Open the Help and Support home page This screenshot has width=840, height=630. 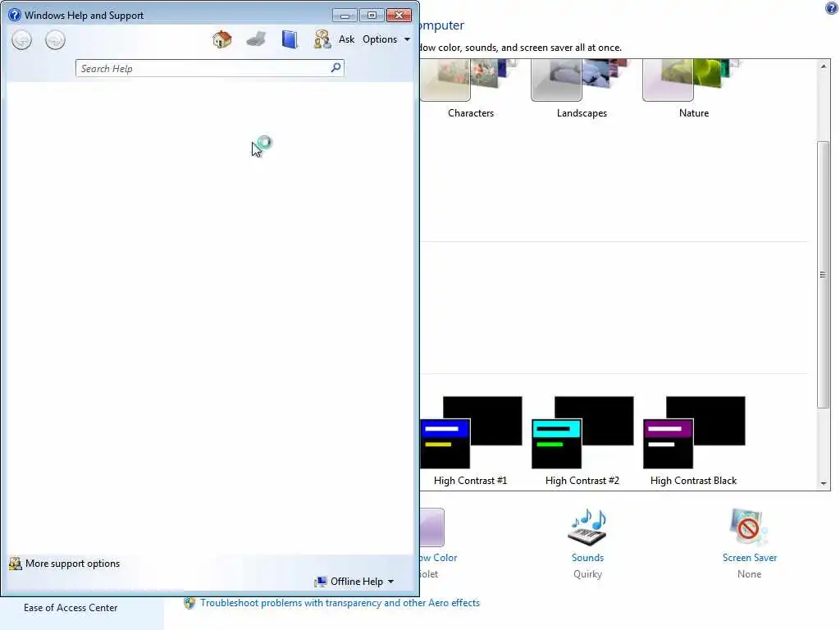point(221,39)
